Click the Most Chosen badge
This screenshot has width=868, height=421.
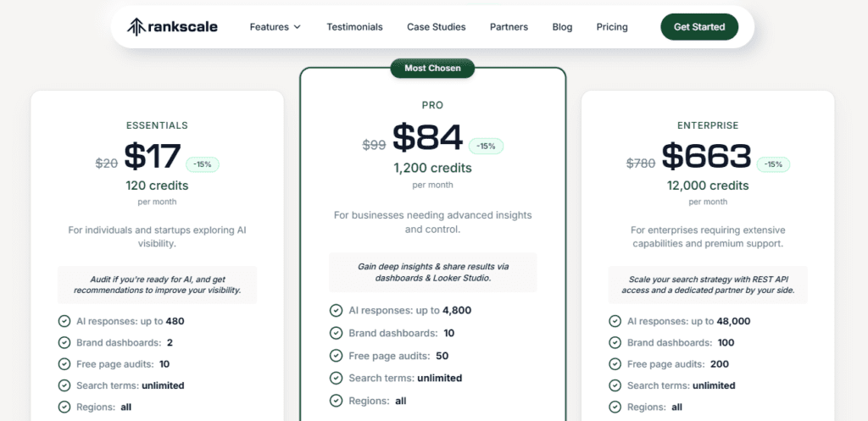point(432,68)
